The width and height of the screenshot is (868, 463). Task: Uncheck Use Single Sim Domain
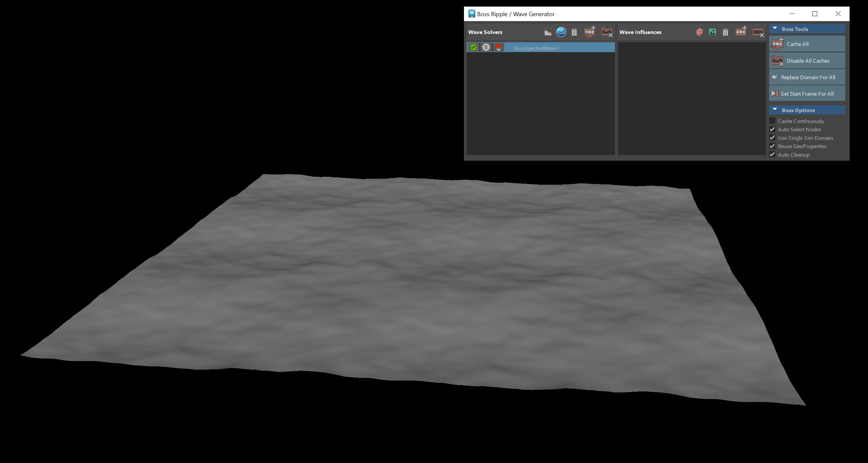[x=772, y=138]
